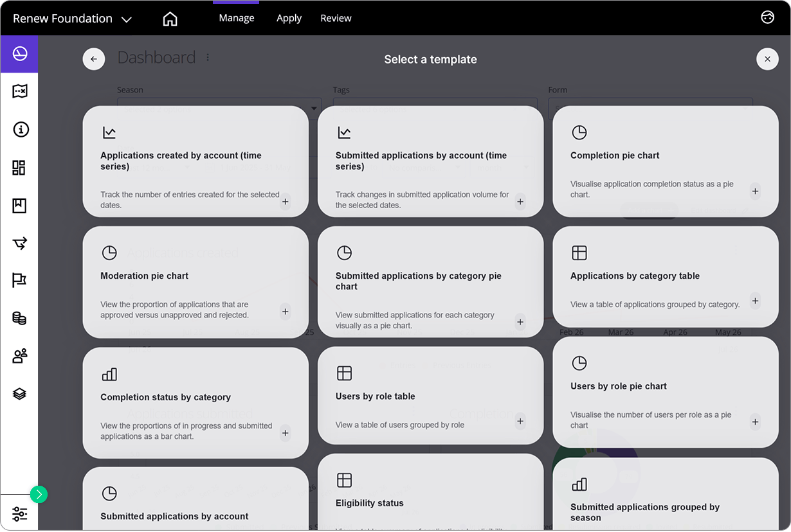Close the Select a template overlay
Image resolution: width=791 pixels, height=532 pixels.
767,59
